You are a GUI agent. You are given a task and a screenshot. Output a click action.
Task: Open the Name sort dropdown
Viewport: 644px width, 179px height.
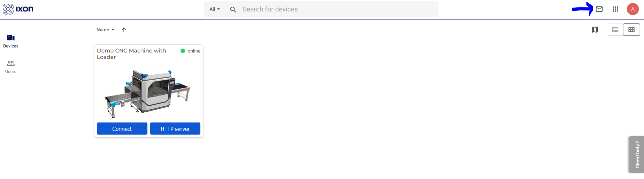(x=106, y=30)
